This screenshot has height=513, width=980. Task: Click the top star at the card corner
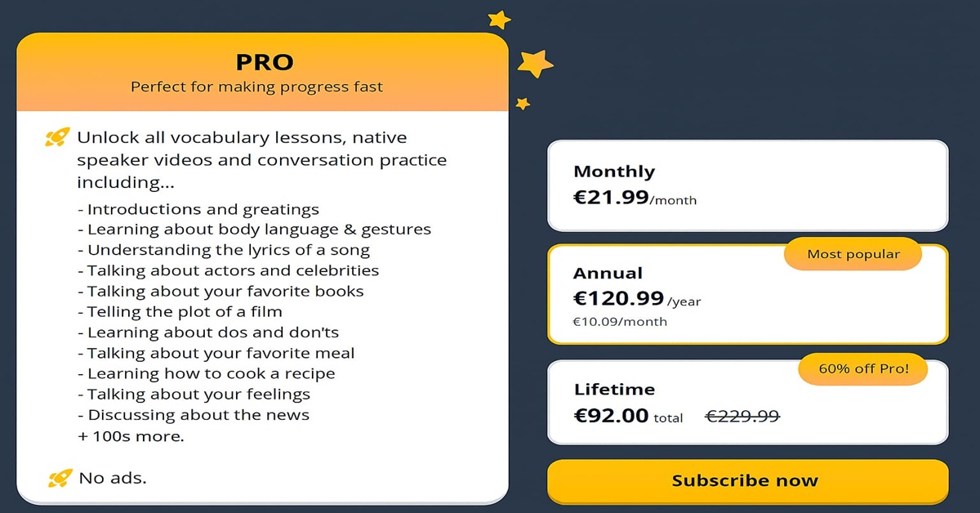point(497,18)
